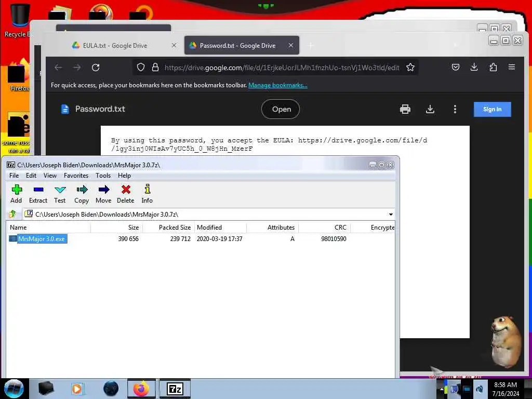Image resolution: width=532 pixels, height=399 pixels.
Task: Open the Tools menu in 7-Zip
Action: coord(103,176)
